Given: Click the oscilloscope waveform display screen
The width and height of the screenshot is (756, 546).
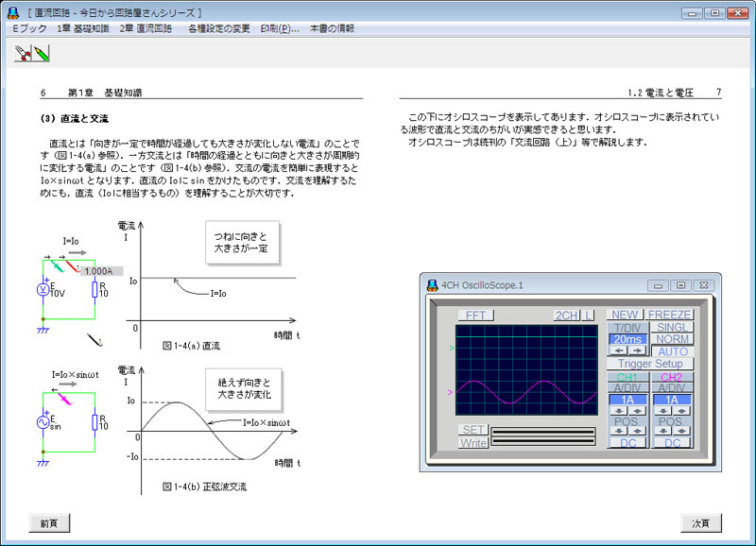Looking at the screenshot, I should click(526, 369).
